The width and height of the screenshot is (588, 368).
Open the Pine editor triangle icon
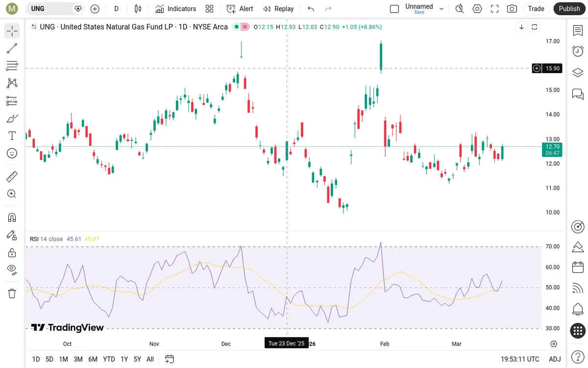click(578, 247)
